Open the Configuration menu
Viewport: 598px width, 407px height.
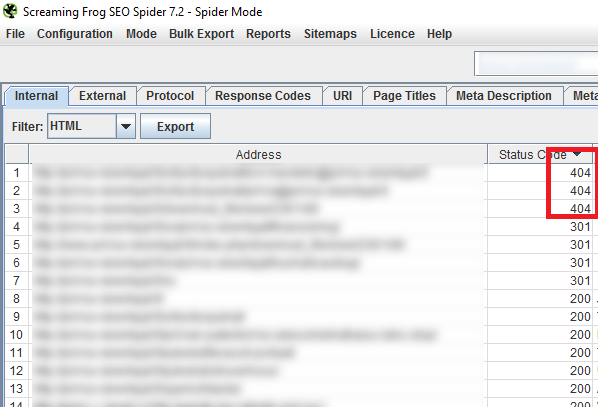tap(75, 34)
